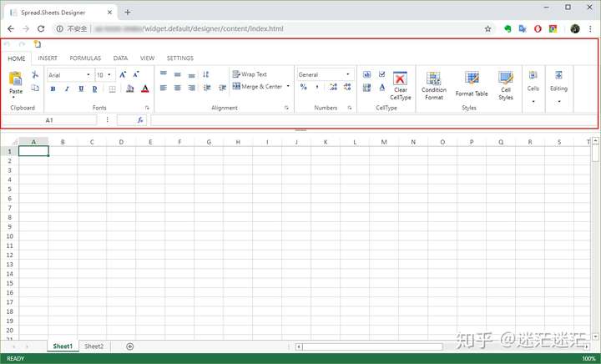The height and width of the screenshot is (364, 601).
Task: Toggle Underline formatting
Action: (x=81, y=88)
